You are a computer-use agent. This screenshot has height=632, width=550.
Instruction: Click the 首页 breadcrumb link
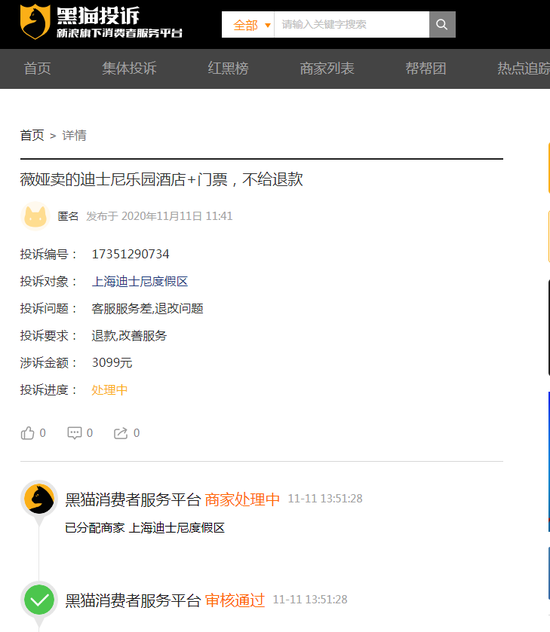click(32, 135)
